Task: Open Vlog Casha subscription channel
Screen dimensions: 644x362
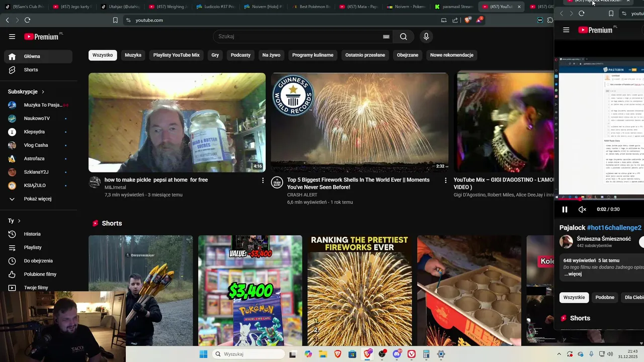Action: (x=38, y=145)
